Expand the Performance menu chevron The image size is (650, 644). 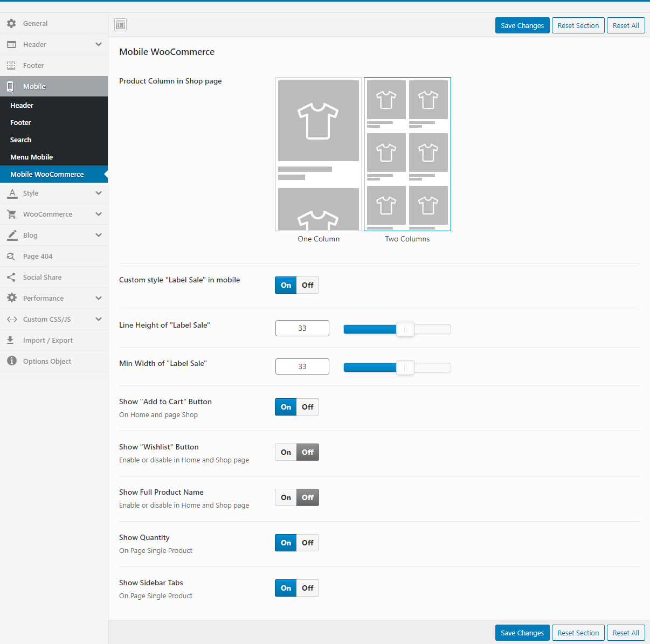pos(98,298)
